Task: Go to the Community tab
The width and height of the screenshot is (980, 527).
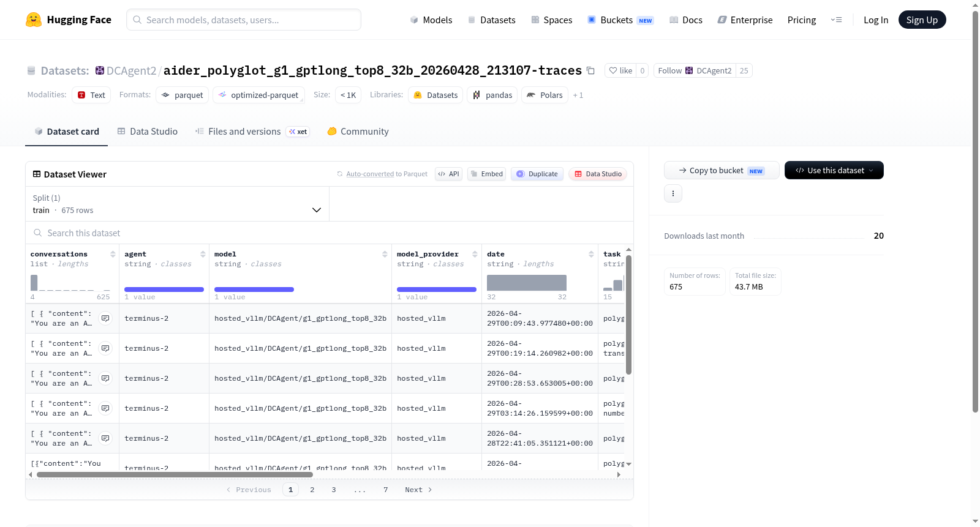Action: pos(358,132)
